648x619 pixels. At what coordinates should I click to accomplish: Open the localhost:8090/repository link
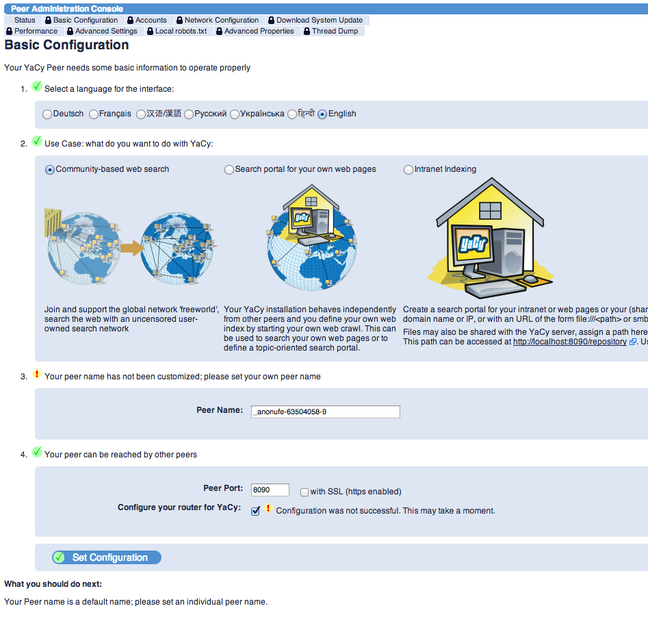[569, 342]
